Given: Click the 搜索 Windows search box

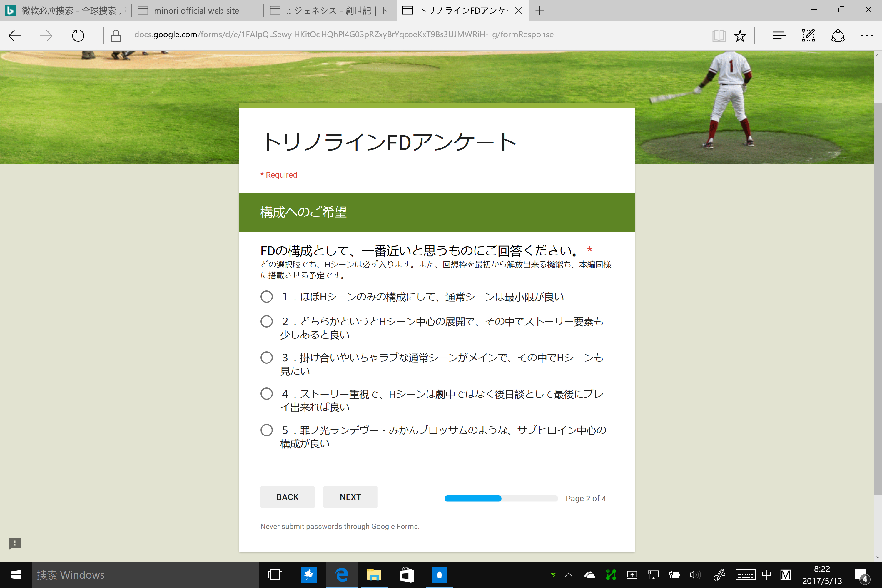Looking at the screenshot, I should (x=146, y=575).
